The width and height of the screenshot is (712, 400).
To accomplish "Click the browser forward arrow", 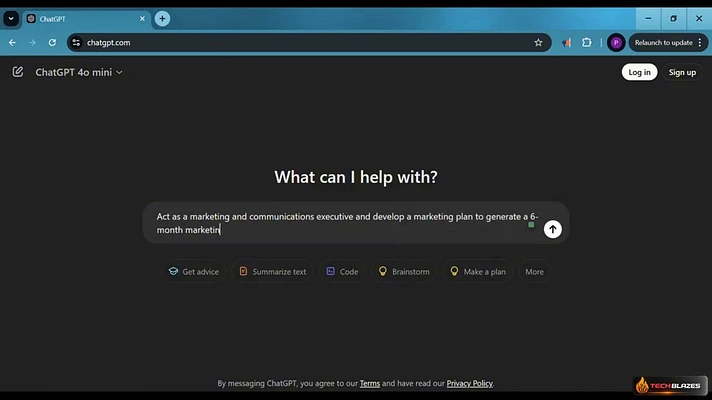I will point(32,43).
